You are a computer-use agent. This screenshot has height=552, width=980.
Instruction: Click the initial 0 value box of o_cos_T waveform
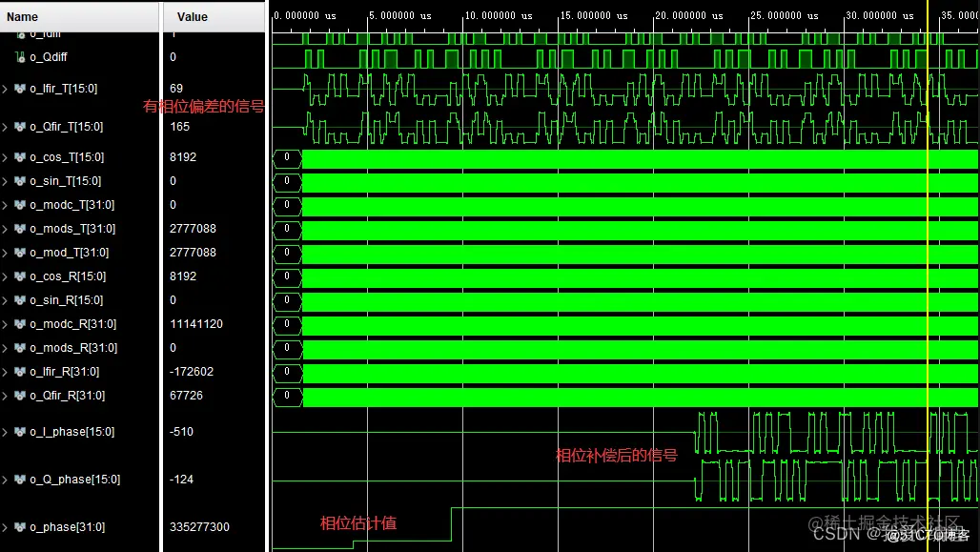tap(288, 157)
